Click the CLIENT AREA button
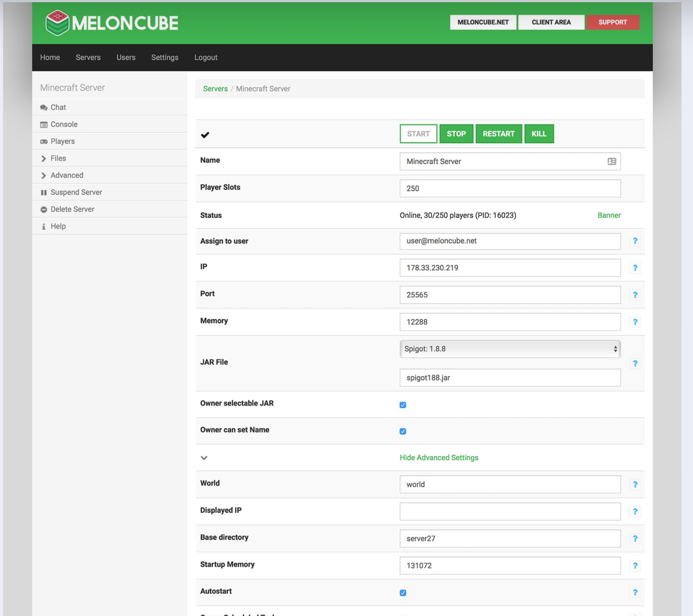This screenshot has height=616, width=693. tap(551, 22)
